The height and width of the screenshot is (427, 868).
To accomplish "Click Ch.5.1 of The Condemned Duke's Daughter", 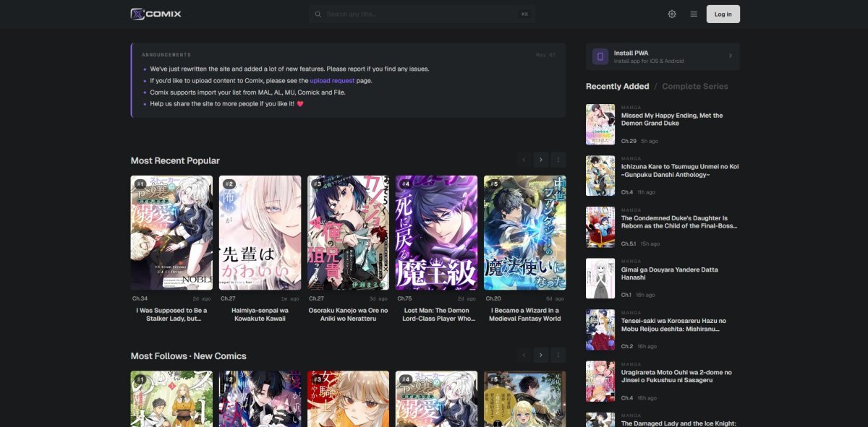I will [x=630, y=243].
